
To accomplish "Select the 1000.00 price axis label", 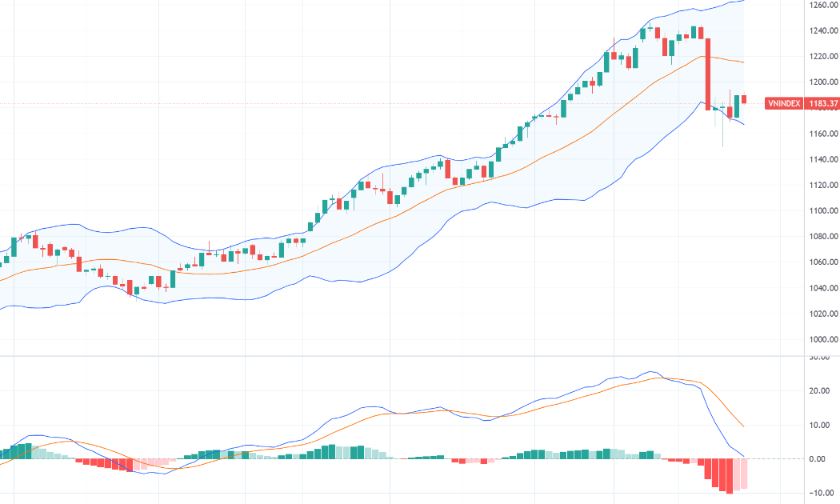I will point(823,339).
